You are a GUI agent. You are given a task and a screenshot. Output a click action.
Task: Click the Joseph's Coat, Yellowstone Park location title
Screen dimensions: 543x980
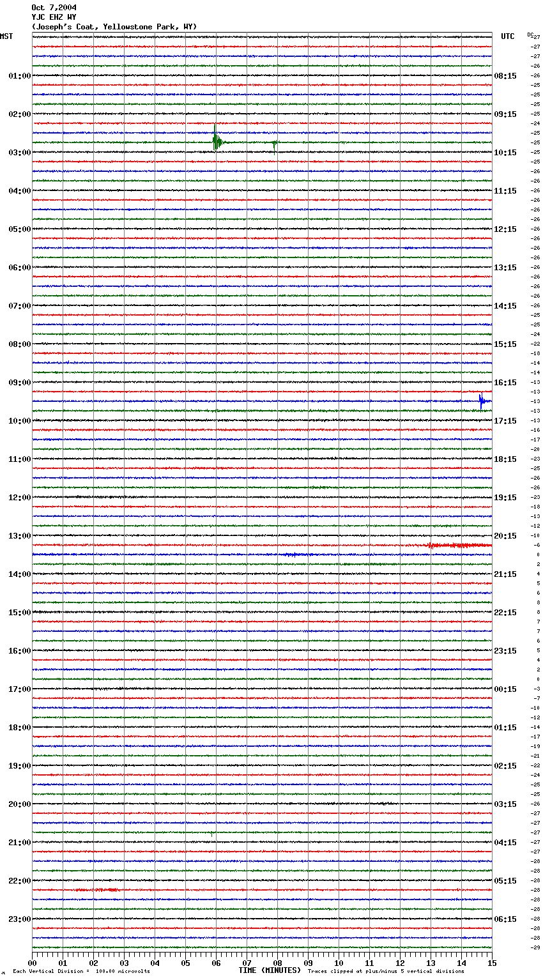114,27
